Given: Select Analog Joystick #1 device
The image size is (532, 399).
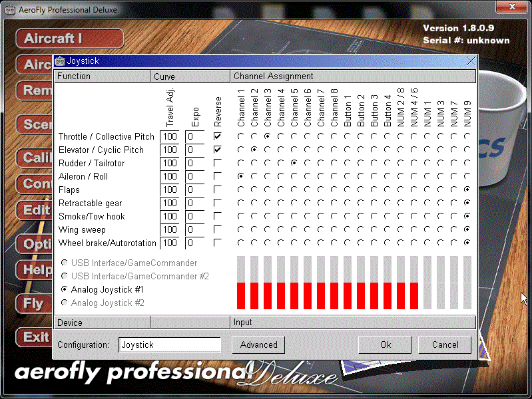Looking at the screenshot, I should (x=64, y=289).
